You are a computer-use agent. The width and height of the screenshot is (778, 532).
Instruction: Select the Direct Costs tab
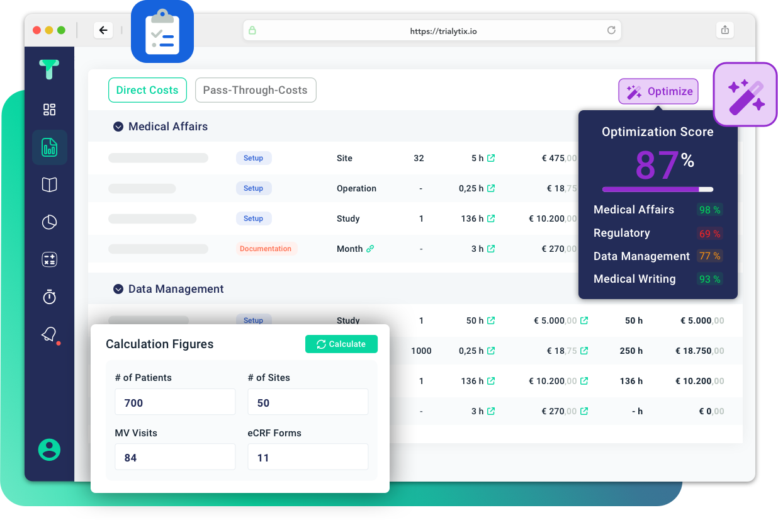click(147, 90)
